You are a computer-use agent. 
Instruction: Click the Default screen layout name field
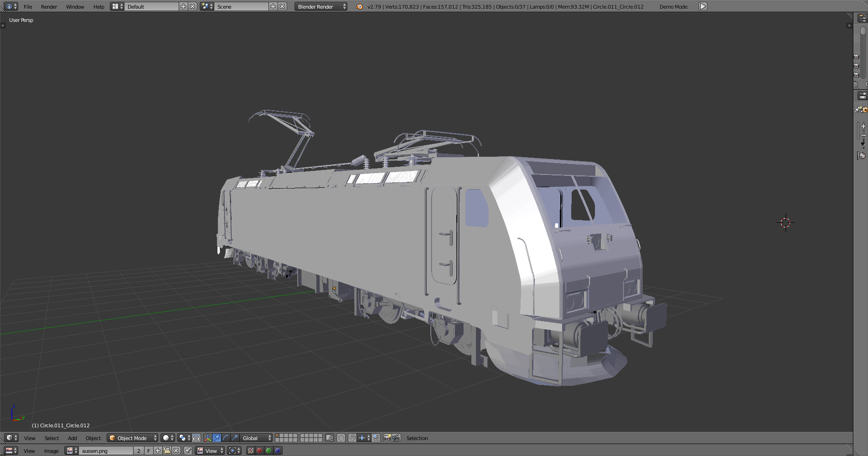(151, 6)
